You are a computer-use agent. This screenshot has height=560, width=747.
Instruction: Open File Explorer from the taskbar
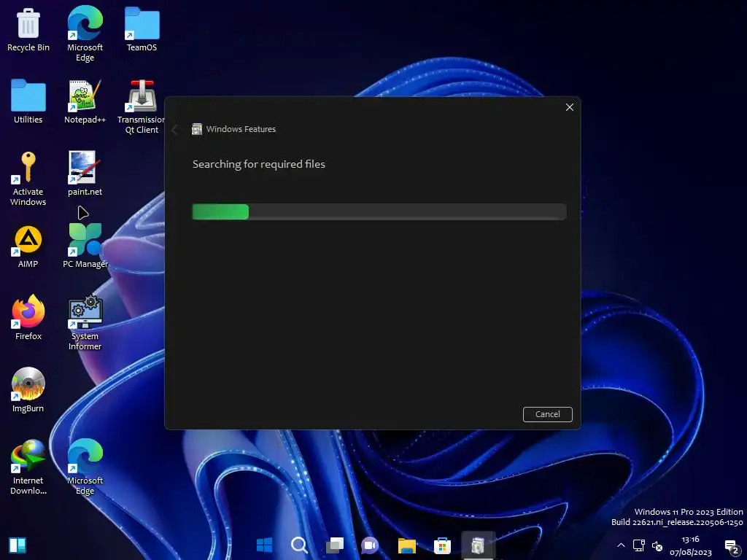[x=407, y=545]
